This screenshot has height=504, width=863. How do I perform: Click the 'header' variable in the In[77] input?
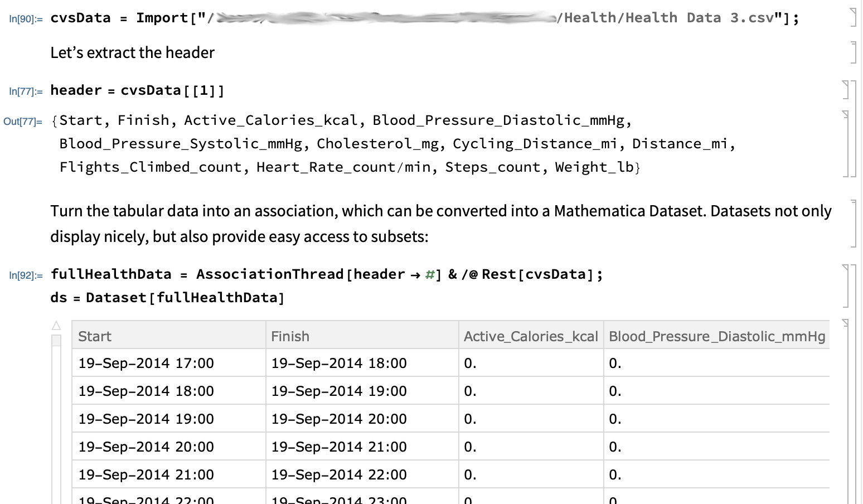76,90
